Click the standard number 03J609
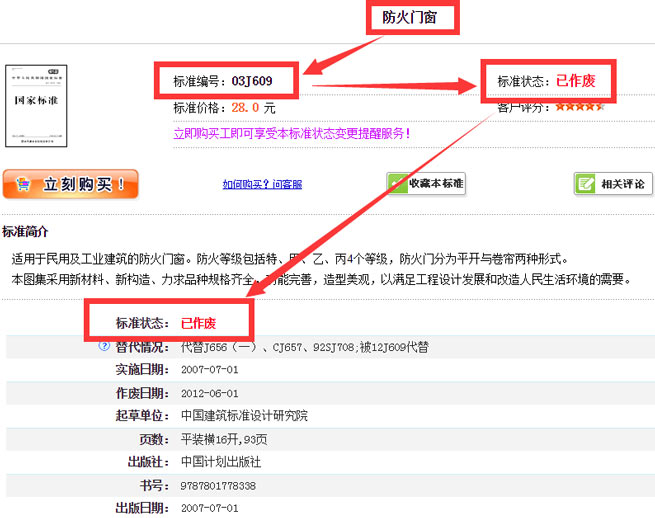The height and width of the screenshot is (518, 655). (252, 80)
